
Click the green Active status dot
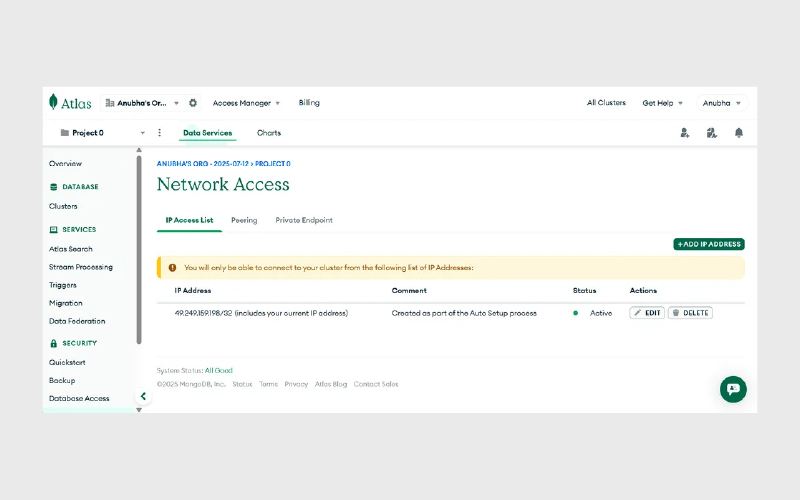[x=576, y=313]
